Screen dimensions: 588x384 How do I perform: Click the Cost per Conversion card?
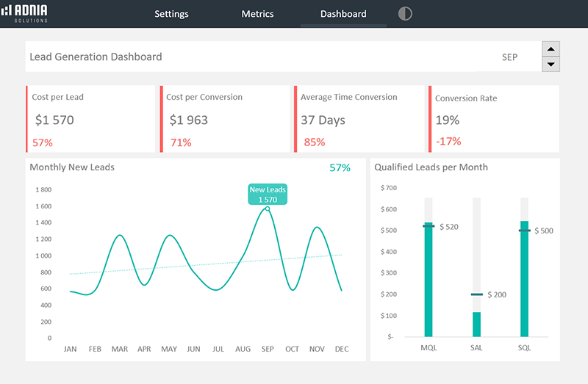(x=225, y=119)
